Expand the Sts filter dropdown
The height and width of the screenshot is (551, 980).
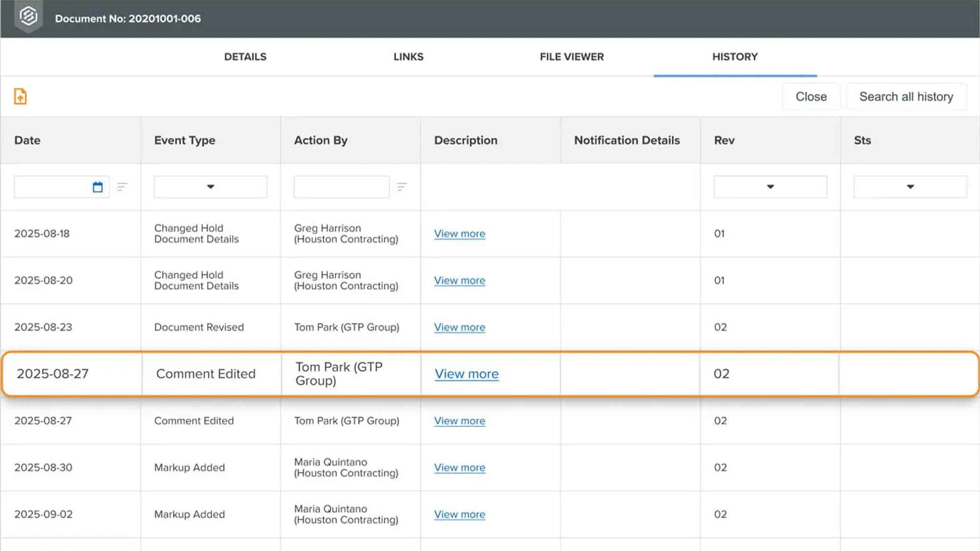pyautogui.click(x=910, y=187)
